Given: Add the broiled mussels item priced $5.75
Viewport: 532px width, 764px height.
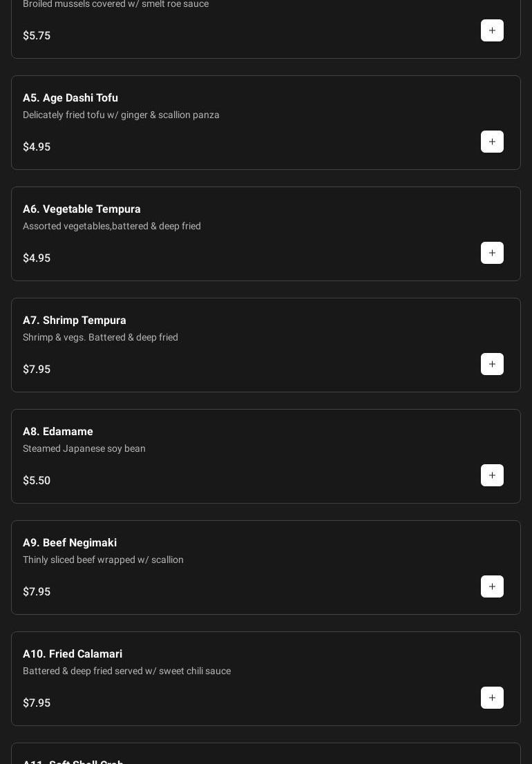Looking at the screenshot, I should click(492, 30).
